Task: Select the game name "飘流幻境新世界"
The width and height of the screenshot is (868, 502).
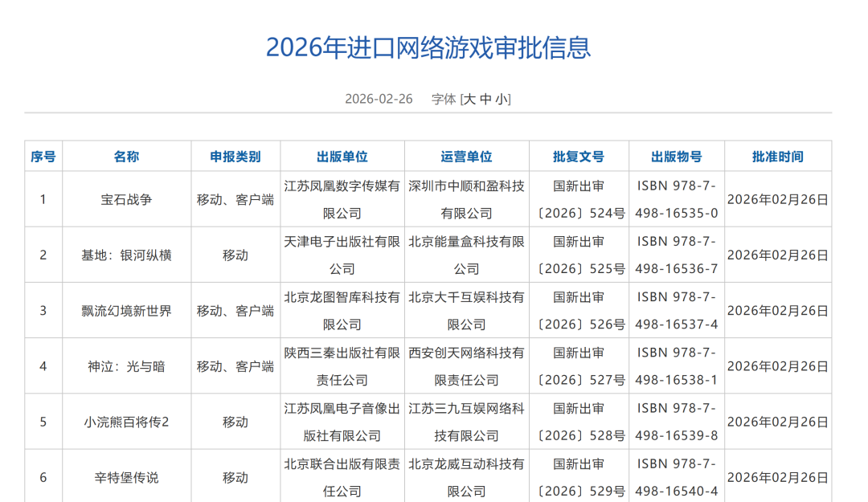Action: [127, 310]
